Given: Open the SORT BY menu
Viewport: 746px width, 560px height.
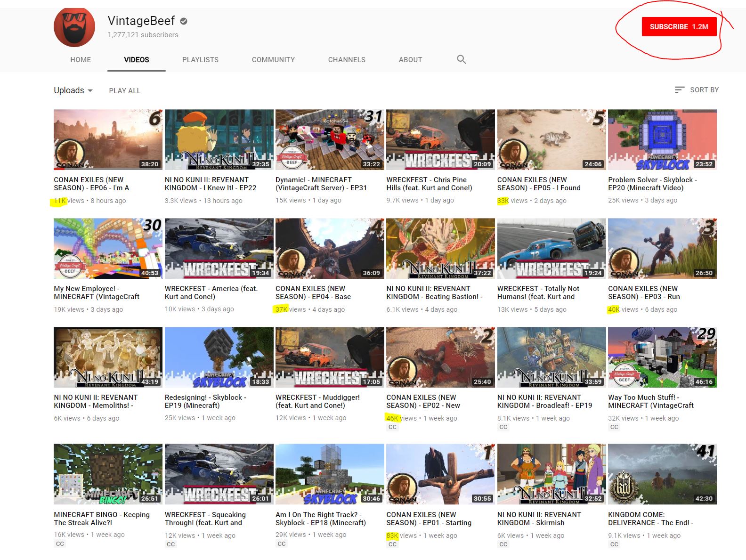Looking at the screenshot, I should click(x=697, y=89).
